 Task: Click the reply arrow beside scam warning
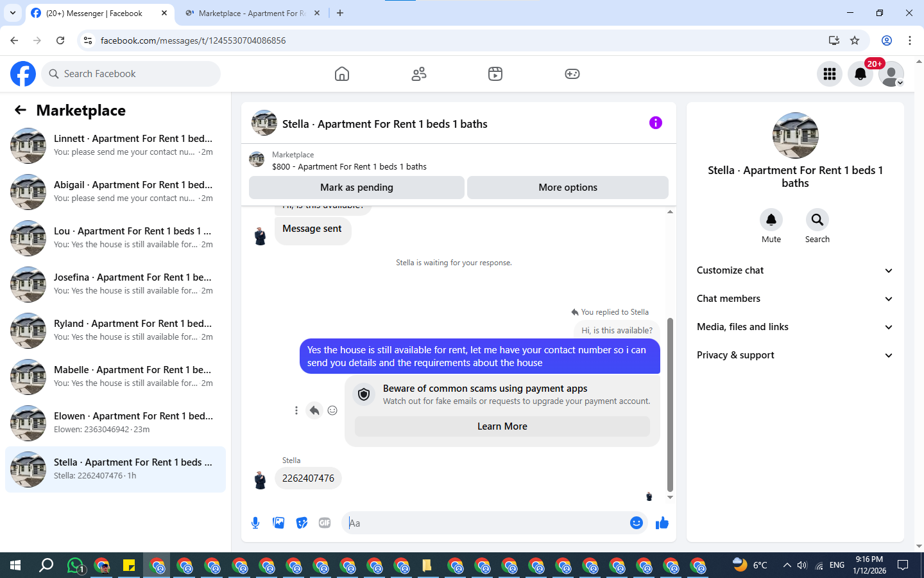point(314,410)
